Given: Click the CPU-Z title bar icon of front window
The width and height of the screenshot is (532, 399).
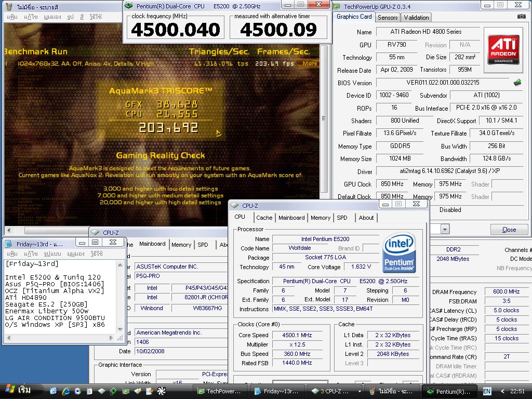Looking at the screenshot, I should tap(234, 205).
